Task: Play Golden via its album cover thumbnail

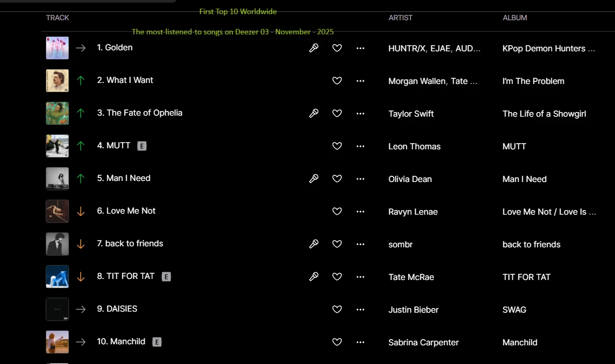Action: (57, 48)
